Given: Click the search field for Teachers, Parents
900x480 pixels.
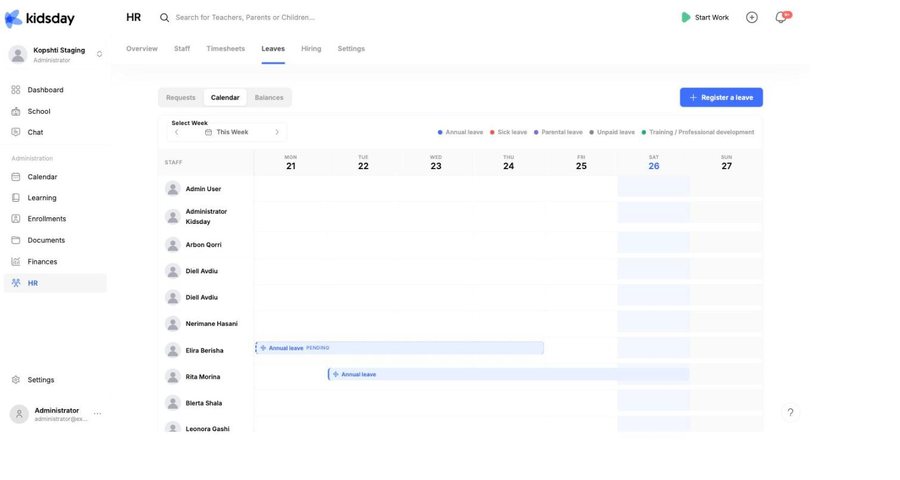Looking at the screenshot, I should pos(245,17).
